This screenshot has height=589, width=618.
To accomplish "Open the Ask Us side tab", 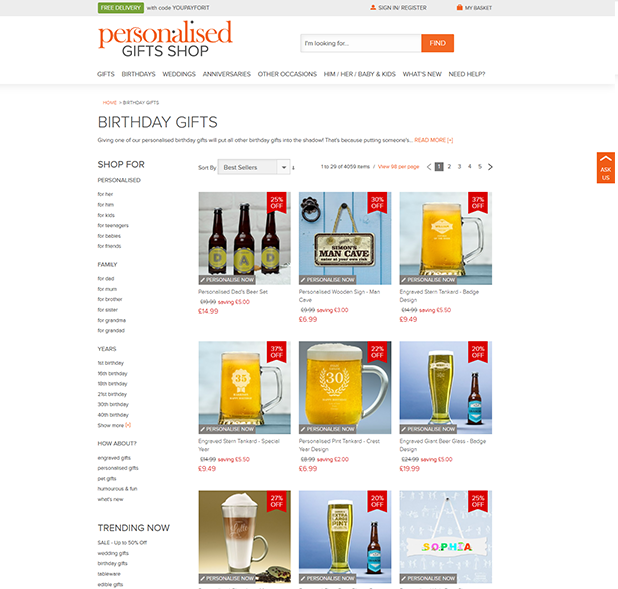I will tap(605, 168).
